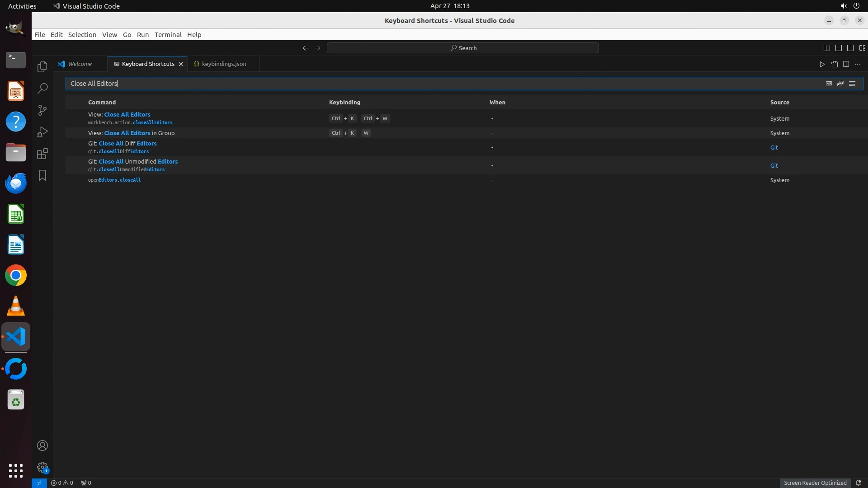Open the Manage gear menu

click(x=42, y=467)
